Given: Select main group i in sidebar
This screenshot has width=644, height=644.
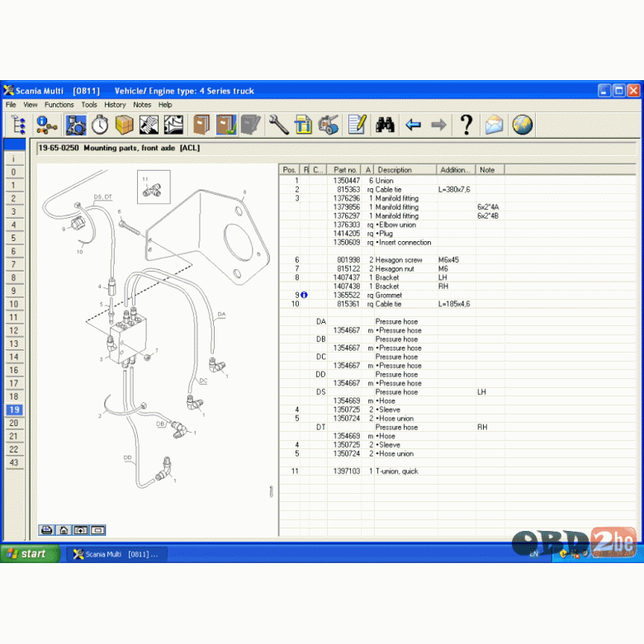Looking at the screenshot, I should (14, 159).
